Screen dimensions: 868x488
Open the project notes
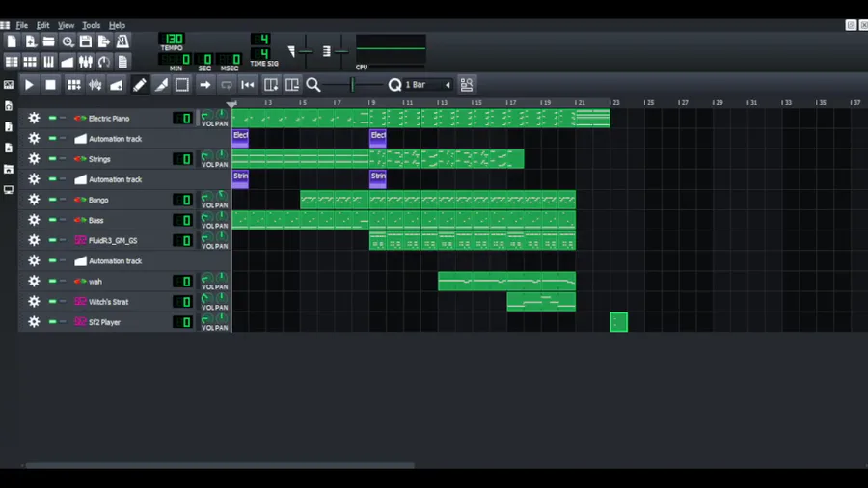(x=122, y=62)
